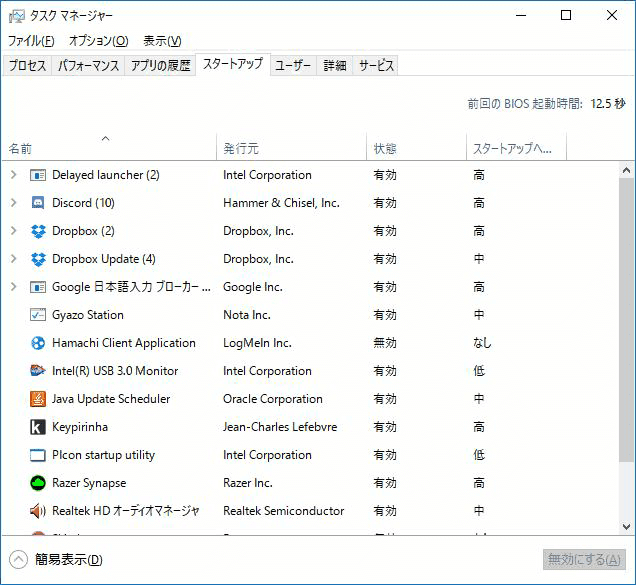
Task: Click the Realtek Semiconductor publisher cell
Action: click(284, 511)
